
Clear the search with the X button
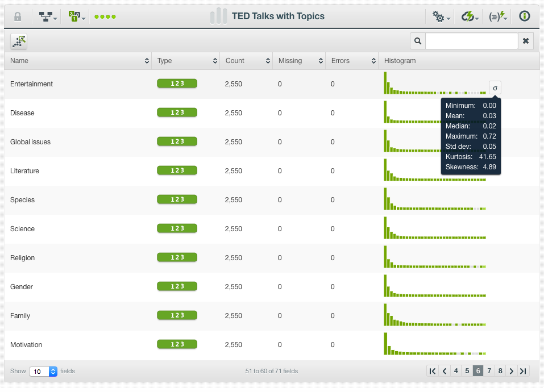[x=525, y=41]
